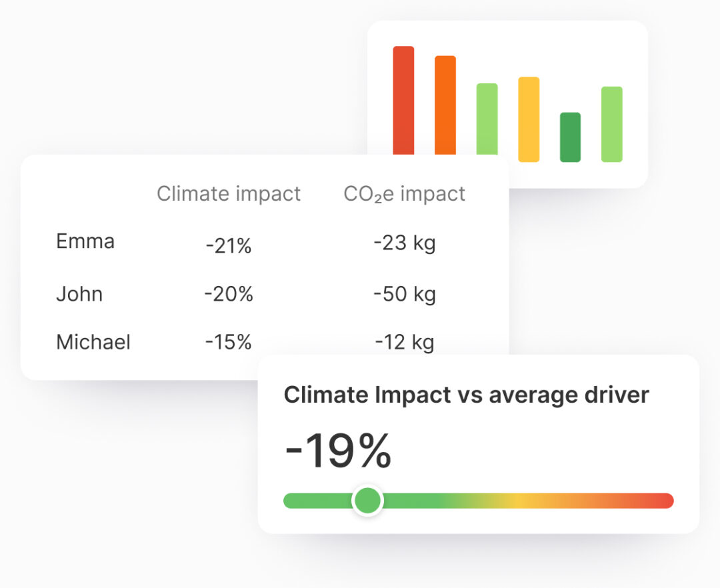
Task: Click the short dark green bar
Action: point(570,137)
